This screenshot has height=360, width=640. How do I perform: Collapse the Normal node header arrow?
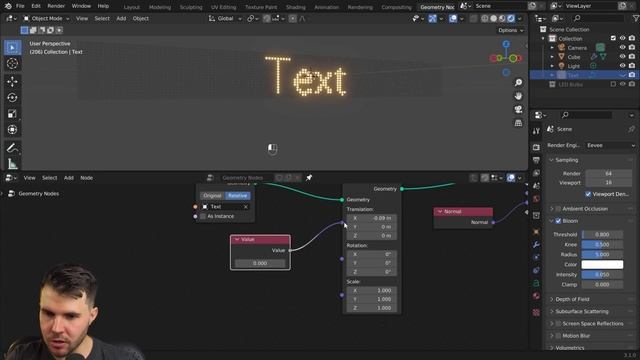(x=440, y=211)
